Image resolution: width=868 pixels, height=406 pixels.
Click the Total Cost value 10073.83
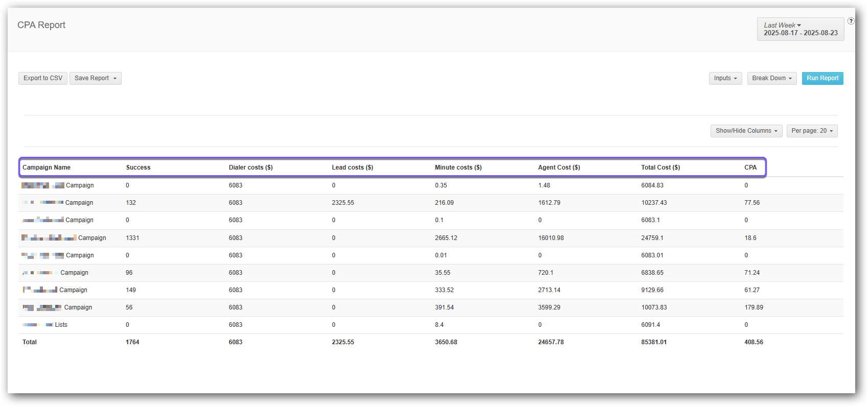coord(654,307)
